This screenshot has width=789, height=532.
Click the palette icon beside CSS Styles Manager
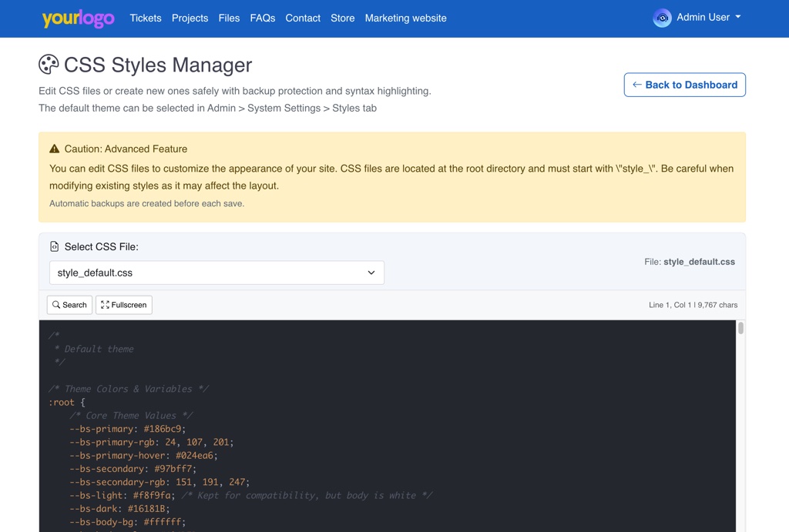coord(49,65)
